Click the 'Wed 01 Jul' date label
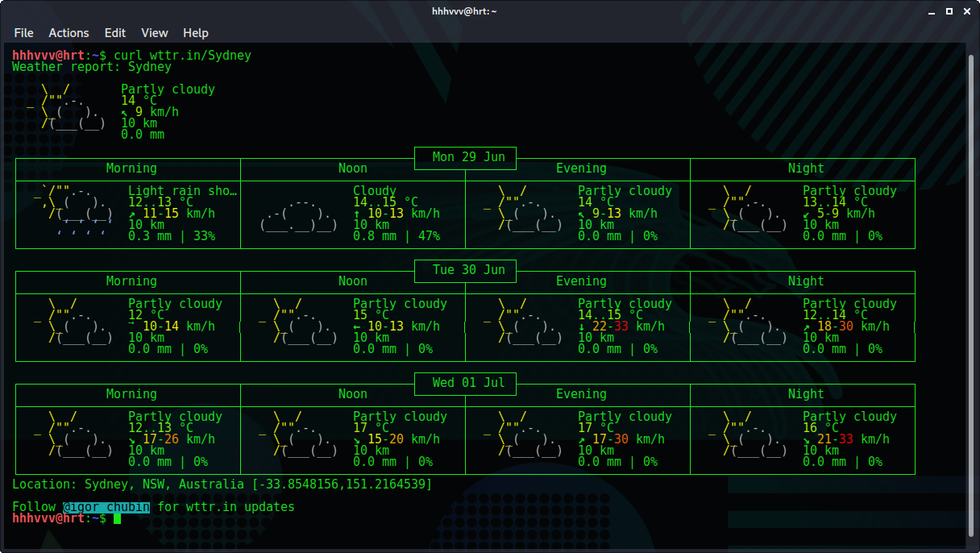The height and width of the screenshot is (553, 980). pyautogui.click(x=469, y=383)
